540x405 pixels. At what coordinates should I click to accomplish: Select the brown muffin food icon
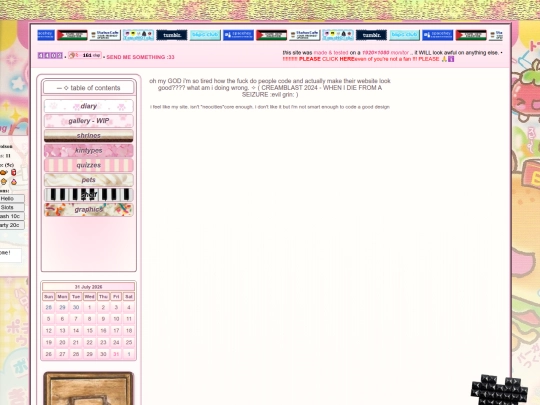4,181
